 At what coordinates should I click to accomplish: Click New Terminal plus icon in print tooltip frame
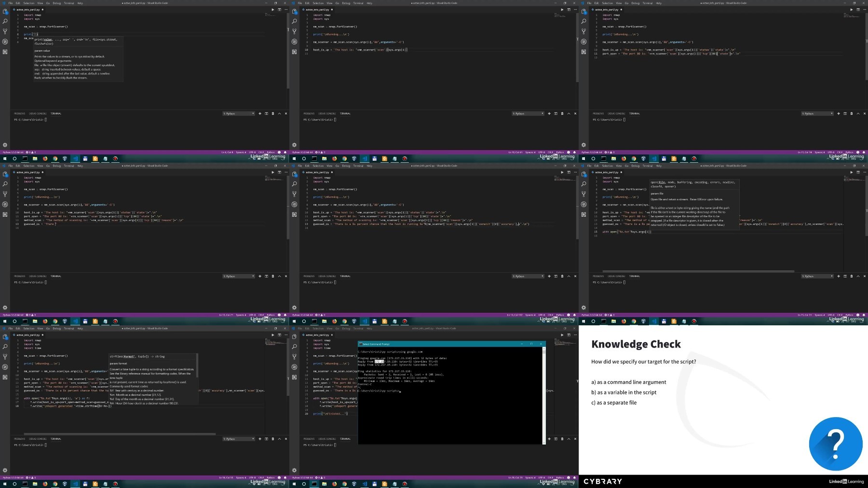coord(260,113)
